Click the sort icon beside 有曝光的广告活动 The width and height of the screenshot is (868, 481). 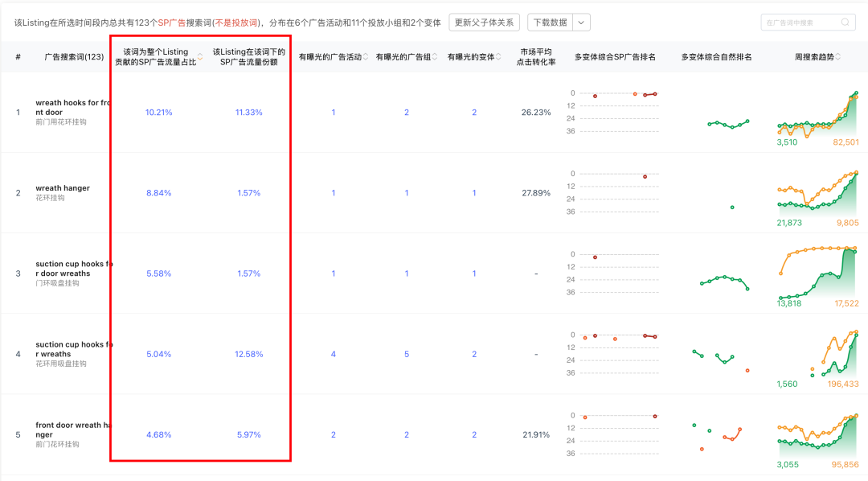pos(367,56)
